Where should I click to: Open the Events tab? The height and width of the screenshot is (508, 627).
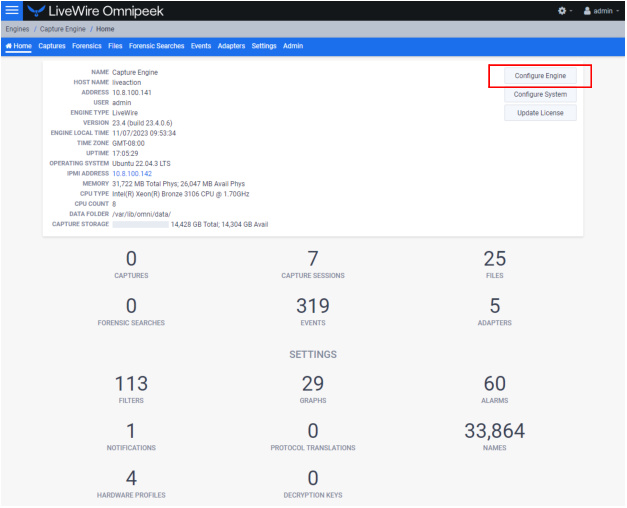tap(201, 46)
